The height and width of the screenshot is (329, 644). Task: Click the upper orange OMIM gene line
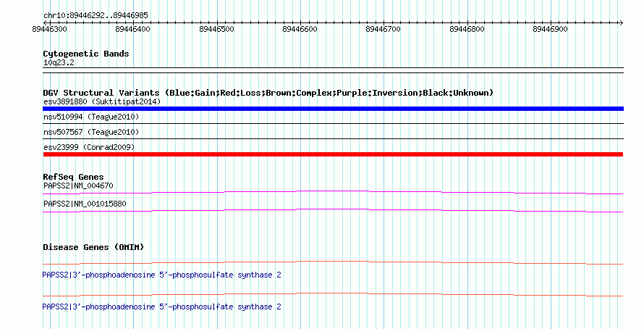(x=333, y=262)
